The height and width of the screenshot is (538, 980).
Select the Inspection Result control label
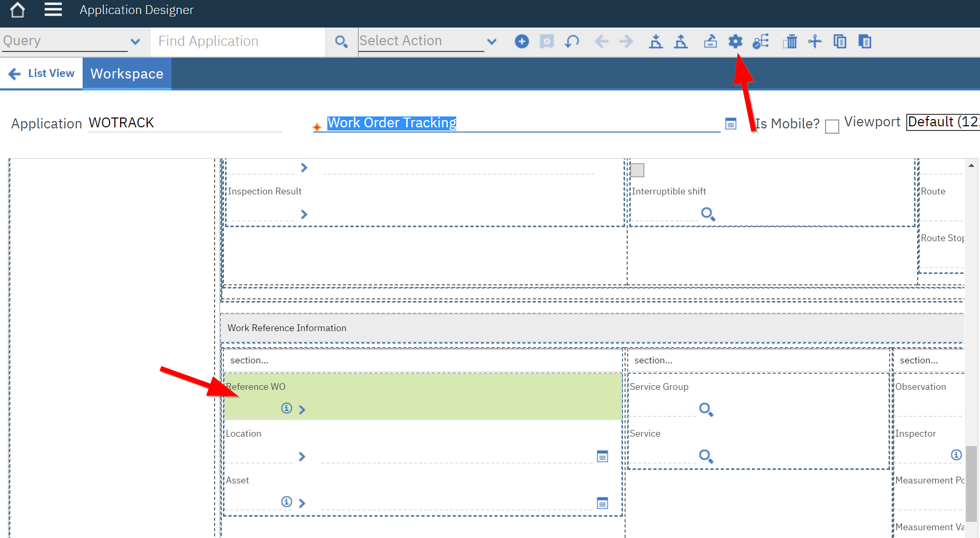point(264,191)
